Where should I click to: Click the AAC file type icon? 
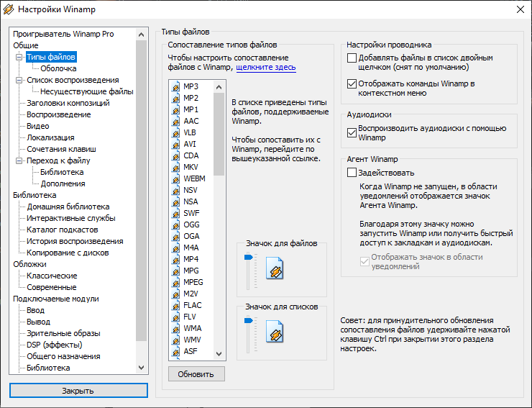click(175, 122)
